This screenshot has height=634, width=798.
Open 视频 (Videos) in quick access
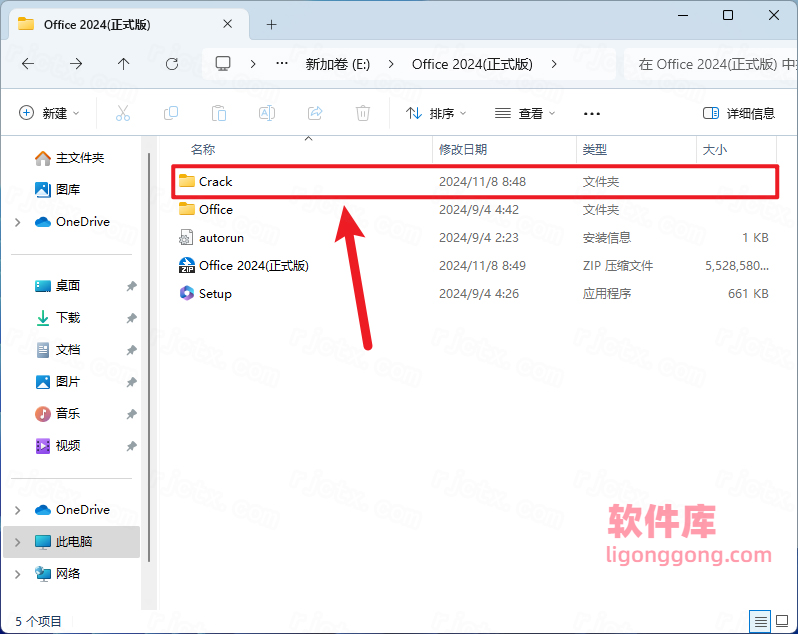point(58,446)
